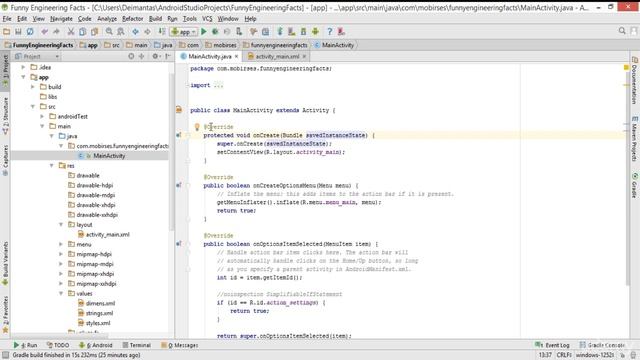Toggle the 2: Favorites tool window
The width and height of the screenshot is (640, 360).
pos(5,315)
